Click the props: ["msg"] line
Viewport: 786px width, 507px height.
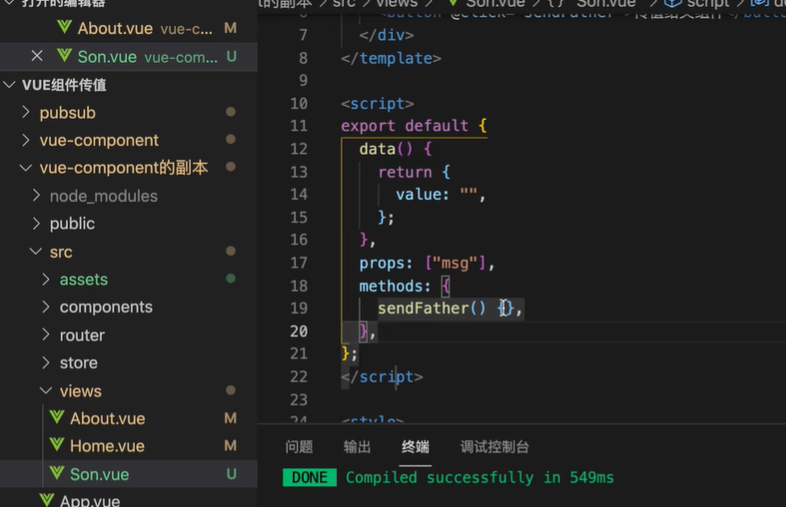(427, 263)
